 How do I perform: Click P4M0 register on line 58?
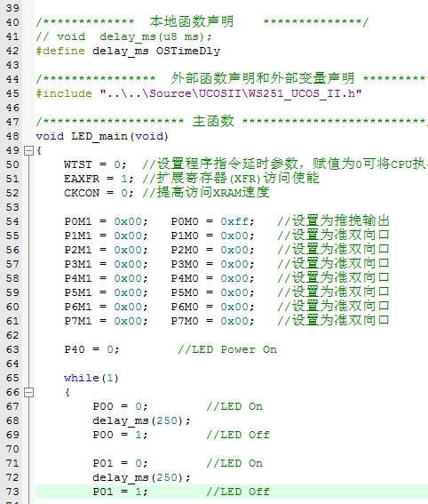tap(185, 278)
